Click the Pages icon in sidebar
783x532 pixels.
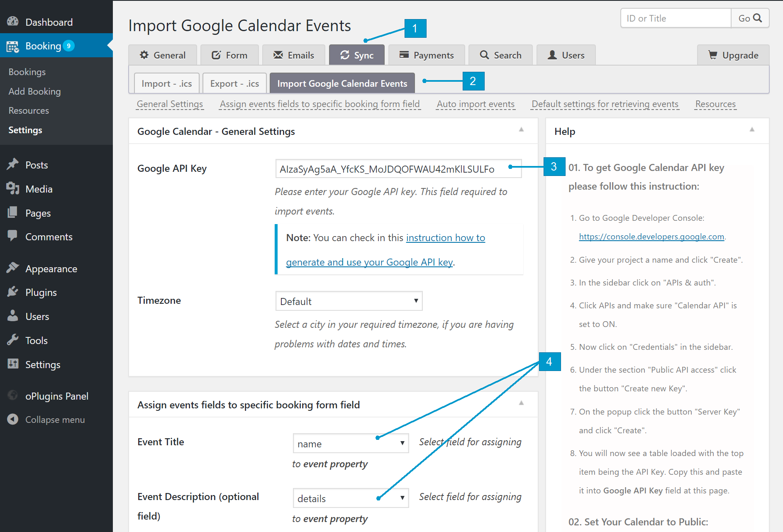pos(13,212)
